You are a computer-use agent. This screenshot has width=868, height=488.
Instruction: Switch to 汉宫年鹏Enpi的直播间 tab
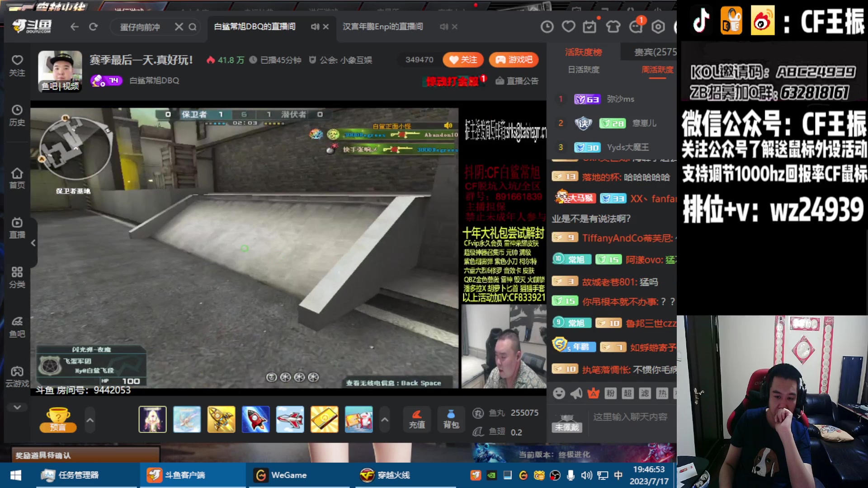click(x=383, y=27)
